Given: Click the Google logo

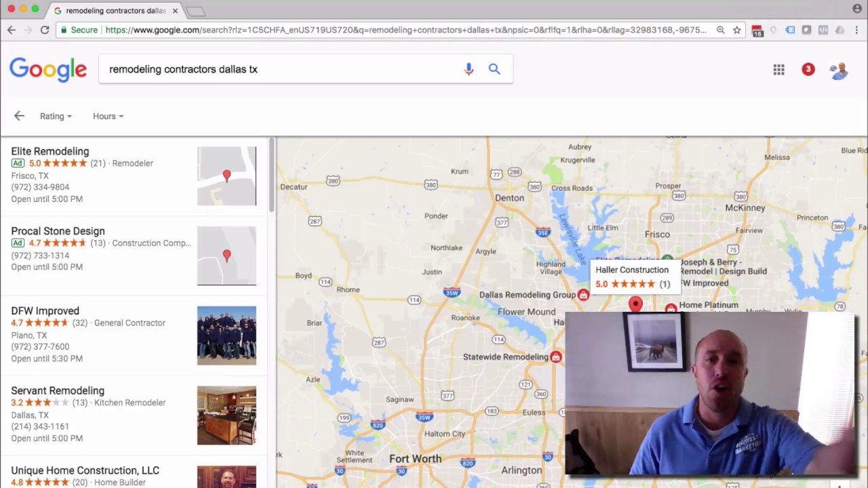Looking at the screenshot, I should coord(48,69).
